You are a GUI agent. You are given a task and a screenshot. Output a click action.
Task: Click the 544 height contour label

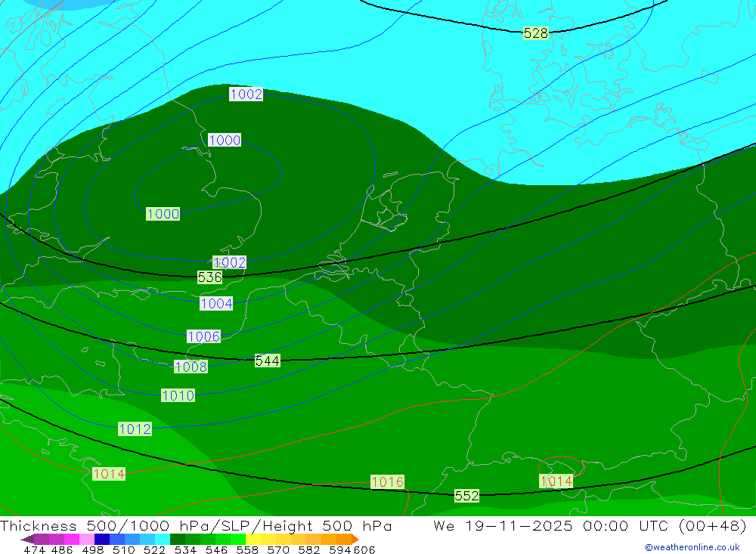267,361
